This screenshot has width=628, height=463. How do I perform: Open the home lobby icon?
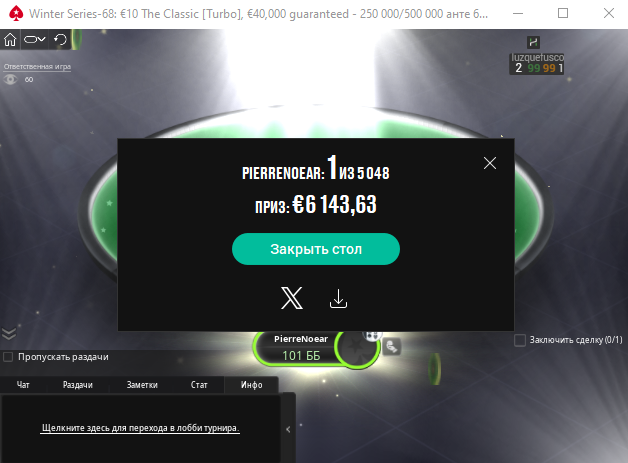click(10, 39)
